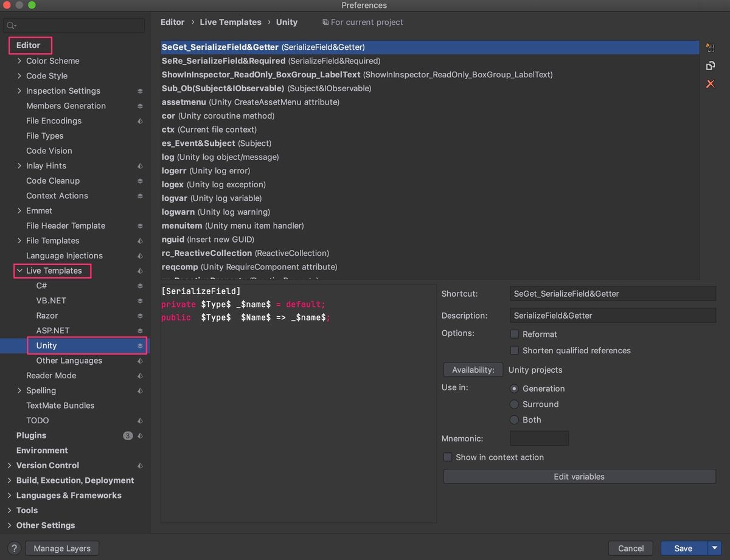The width and height of the screenshot is (730, 560).
Task: Click layer icon beside Version Control
Action: click(140, 466)
